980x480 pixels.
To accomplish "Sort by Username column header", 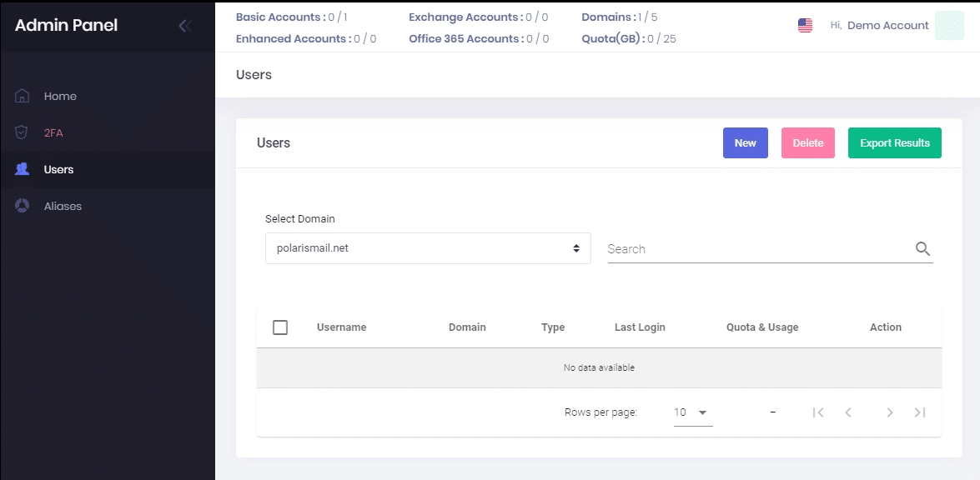I will 341,327.
